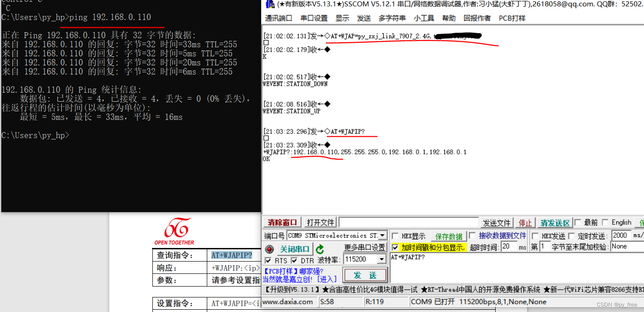Image resolution: width=644 pixels, height=312 pixels.
Task: Enable the English language checkbox
Action: pos(605,223)
